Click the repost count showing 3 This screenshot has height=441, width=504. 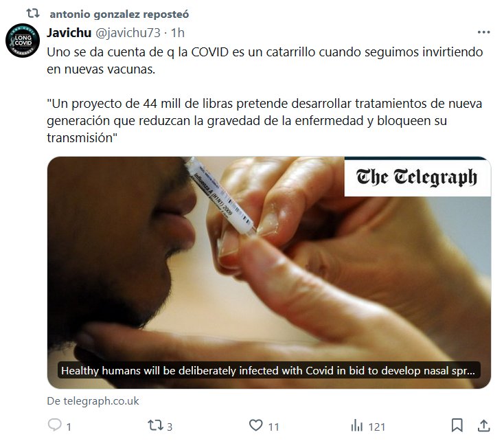[x=170, y=427]
